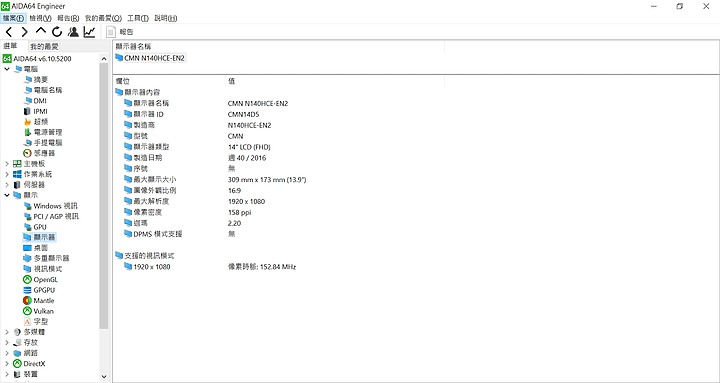
Task: Open the 檔案(F) menu
Action: point(13,18)
